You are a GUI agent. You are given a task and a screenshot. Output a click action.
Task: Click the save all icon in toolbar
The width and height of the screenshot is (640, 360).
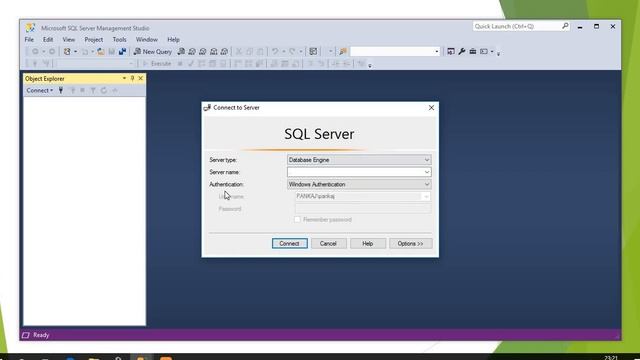coord(122,51)
